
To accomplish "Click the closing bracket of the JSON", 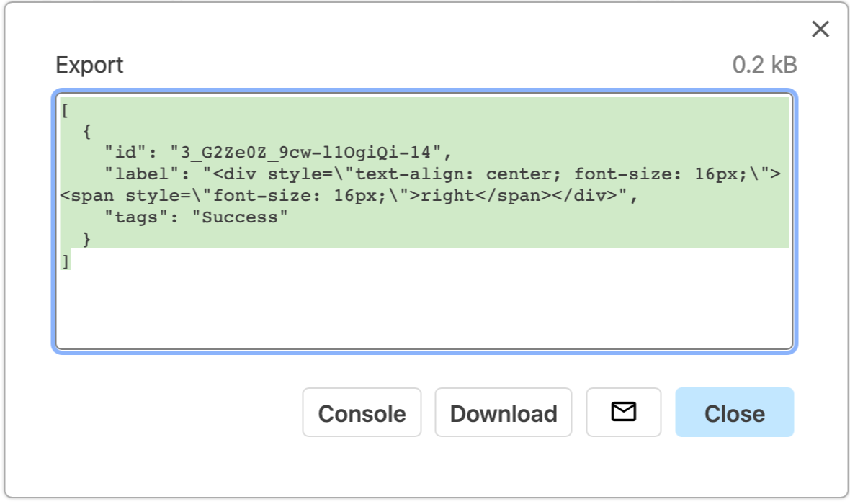I will [66, 260].
